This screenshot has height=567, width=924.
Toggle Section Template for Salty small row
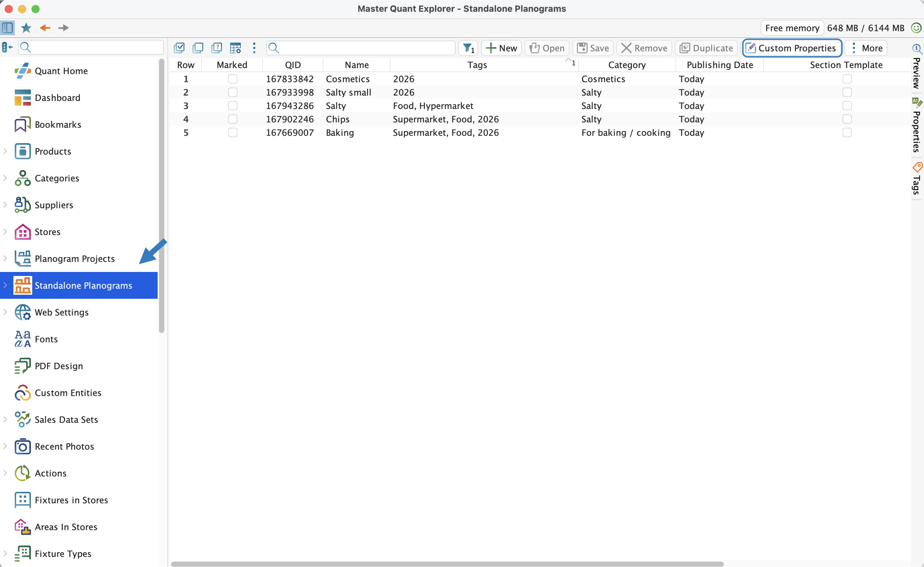pyautogui.click(x=847, y=92)
